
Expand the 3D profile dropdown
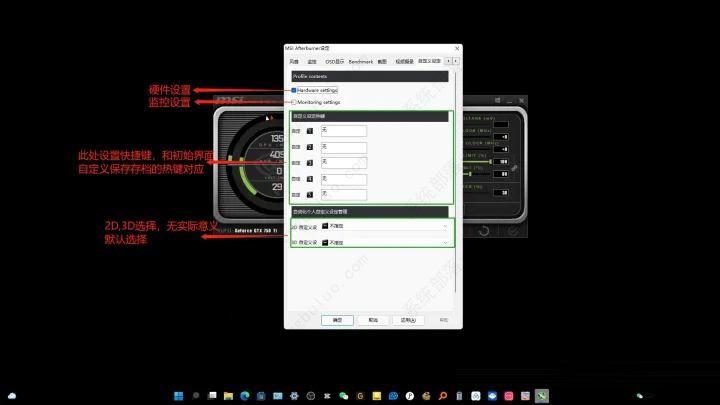click(x=384, y=242)
